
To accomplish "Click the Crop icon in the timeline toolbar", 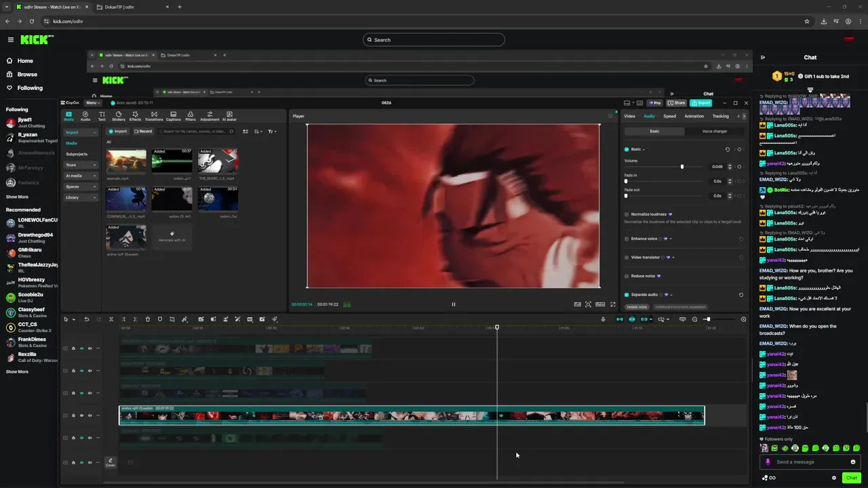I will (172, 319).
